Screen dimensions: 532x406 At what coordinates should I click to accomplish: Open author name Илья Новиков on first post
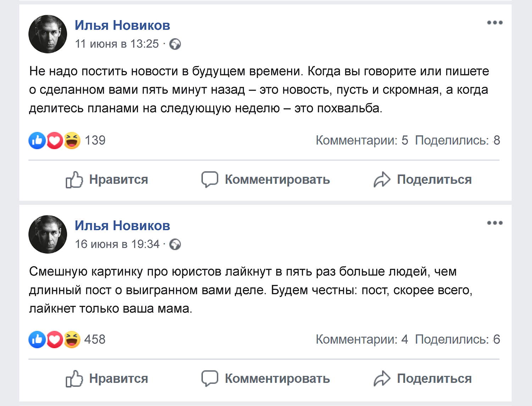click(122, 26)
